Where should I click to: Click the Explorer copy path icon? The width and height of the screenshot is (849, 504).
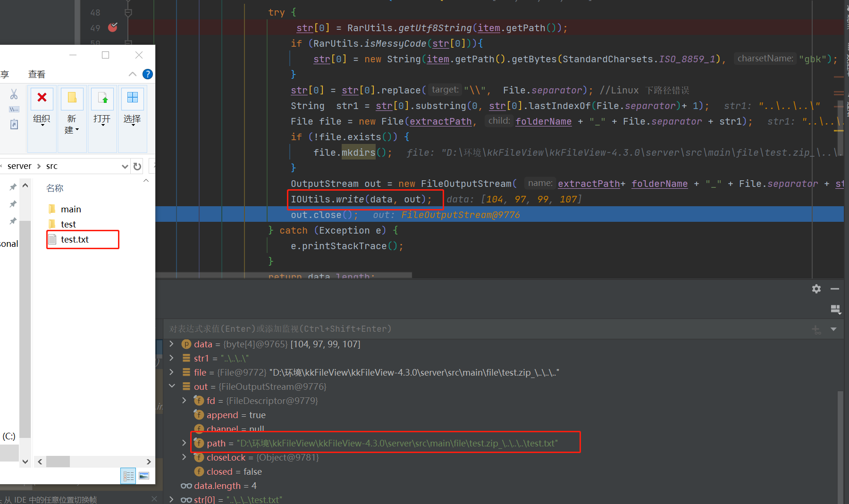14,109
